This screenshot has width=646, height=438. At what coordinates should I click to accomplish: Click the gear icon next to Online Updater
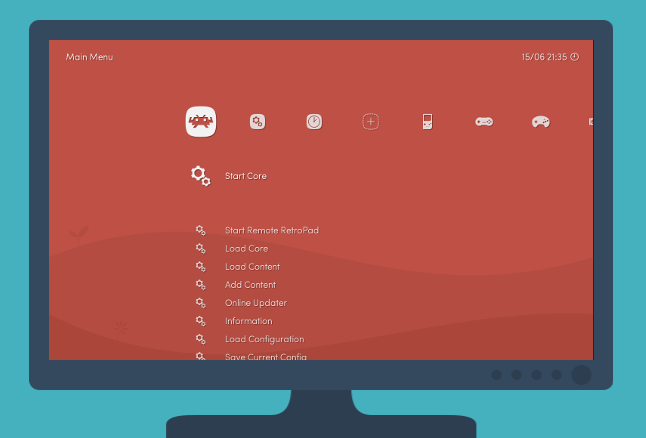click(x=201, y=303)
